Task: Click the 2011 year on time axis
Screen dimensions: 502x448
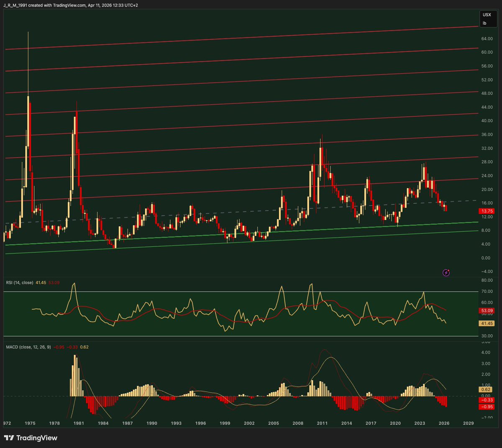Action: 322,423
